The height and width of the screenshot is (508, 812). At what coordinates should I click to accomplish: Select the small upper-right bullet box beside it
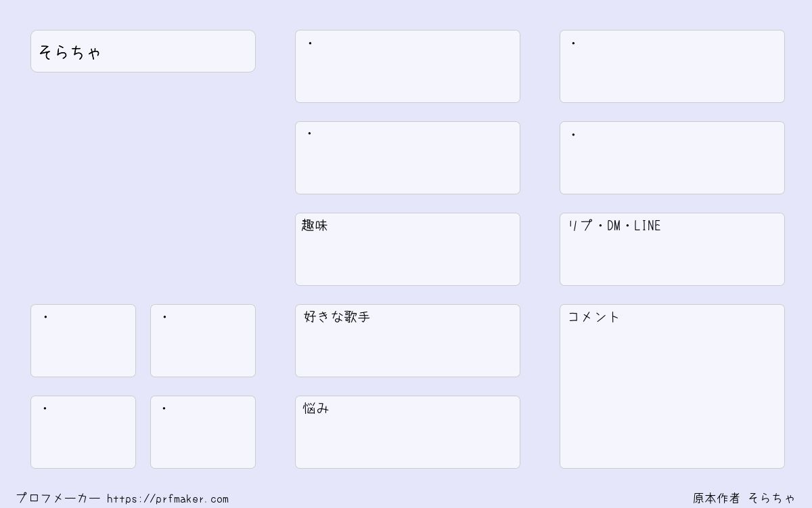pos(203,341)
